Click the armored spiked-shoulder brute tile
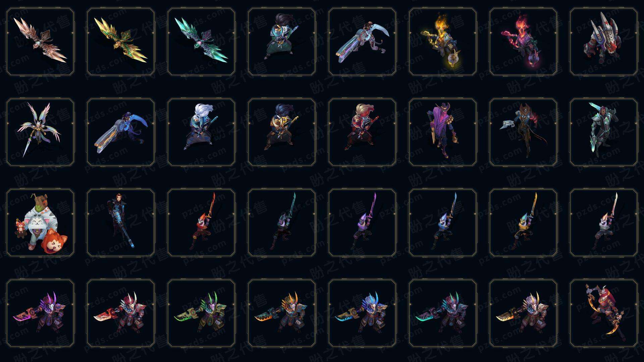Viewport: 644px width, 362px height. pyautogui.click(x=604, y=42)
